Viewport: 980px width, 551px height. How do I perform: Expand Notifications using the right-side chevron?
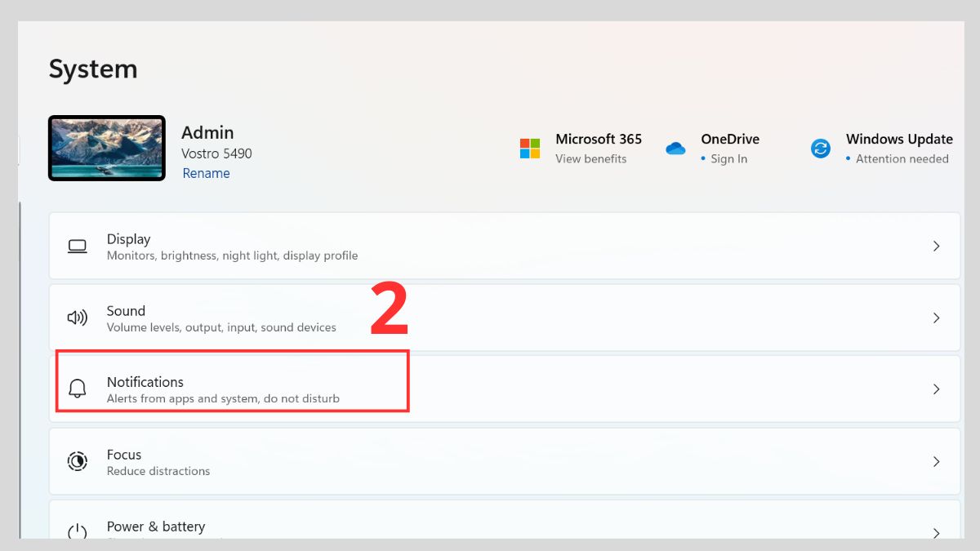click(936, 390)
